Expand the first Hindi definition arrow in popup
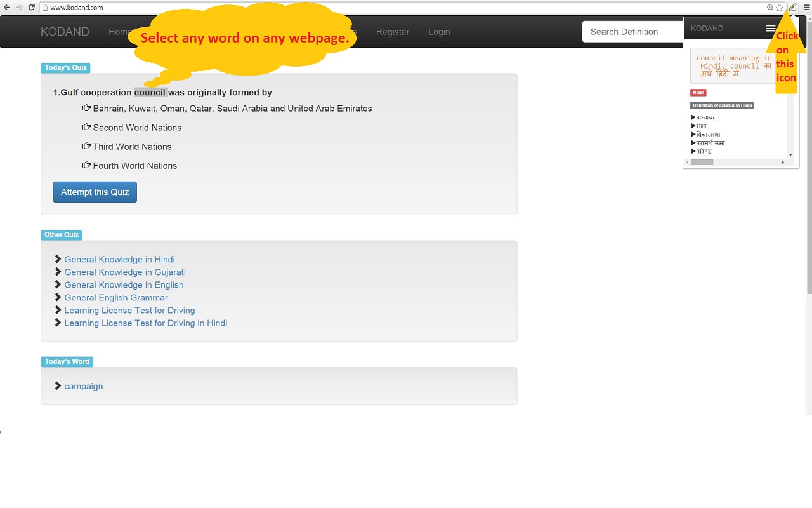This screenshot has width=812, height=508. (693, 117)
